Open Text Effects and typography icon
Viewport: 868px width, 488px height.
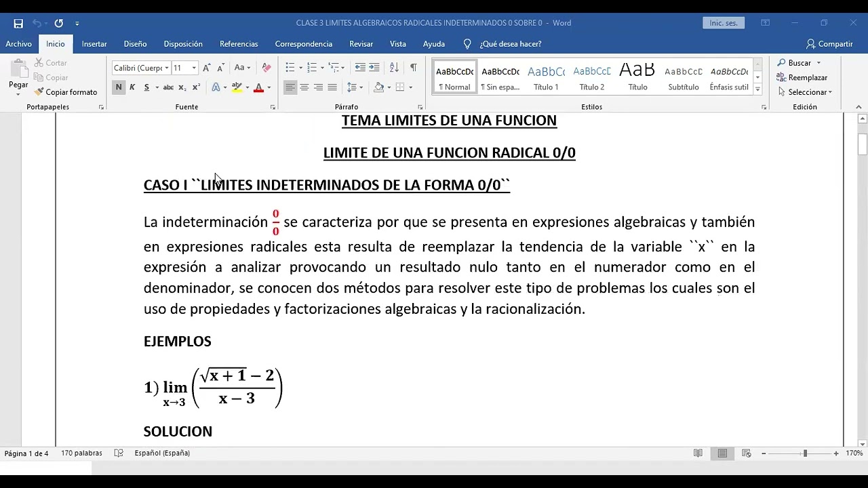click(x=216, y=87)
